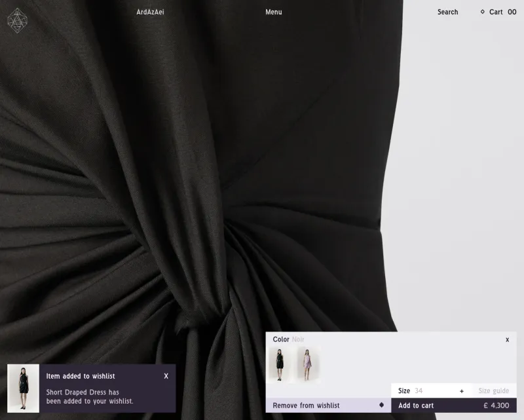This screenshot has width=524, height=420.
Task: Open the ArdAzAei brand link
Action: [x=150, y=12]
